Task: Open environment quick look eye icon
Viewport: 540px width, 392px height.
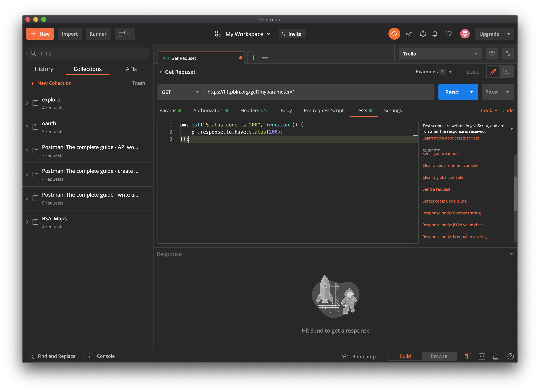Action: tap(492, 54)
